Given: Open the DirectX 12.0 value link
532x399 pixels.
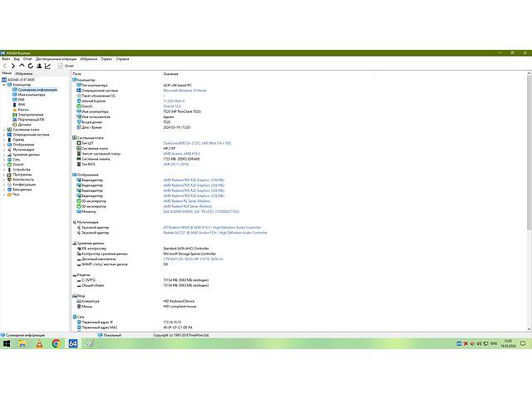Looking at the screenshot, I should pos(172,106).
